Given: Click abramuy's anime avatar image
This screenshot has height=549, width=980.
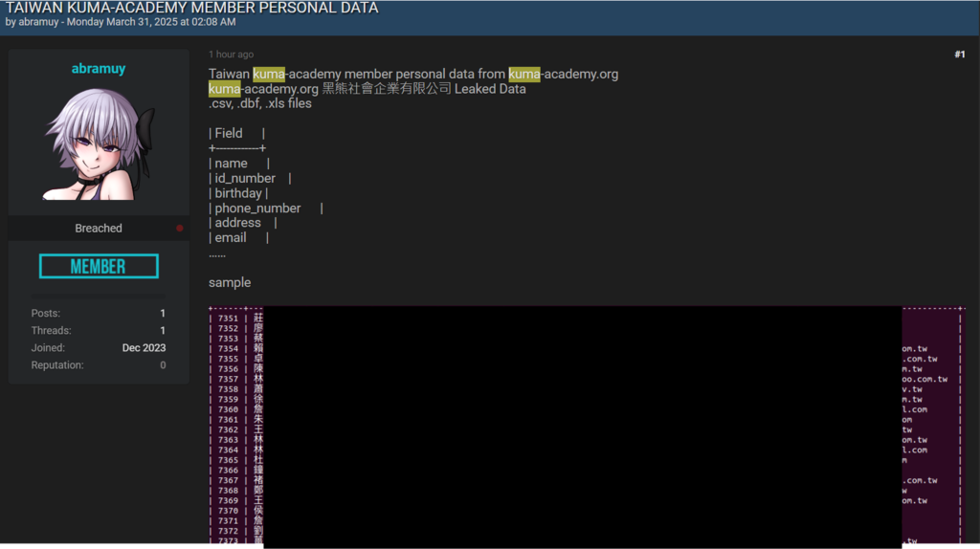Looking at the screenshot, I should coord(99,143).
